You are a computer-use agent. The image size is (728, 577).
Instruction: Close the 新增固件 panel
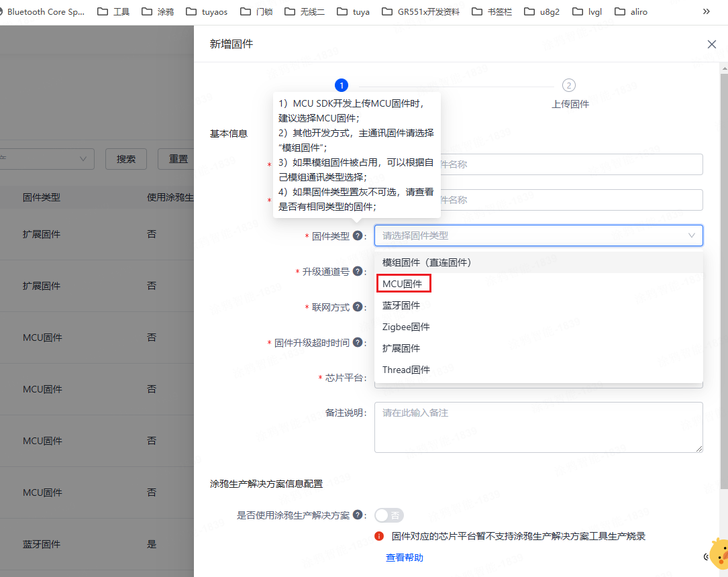pyautogui.click(x=712, y=44)
